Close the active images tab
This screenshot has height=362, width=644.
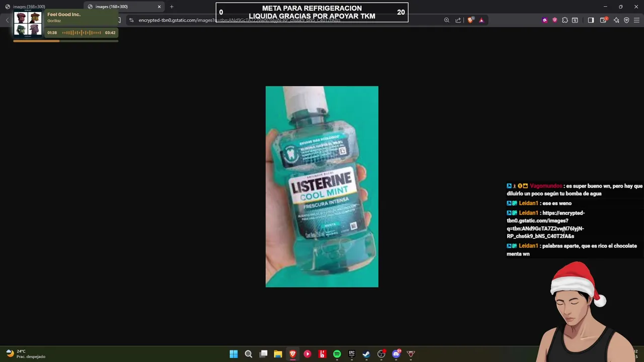[159, 7]
